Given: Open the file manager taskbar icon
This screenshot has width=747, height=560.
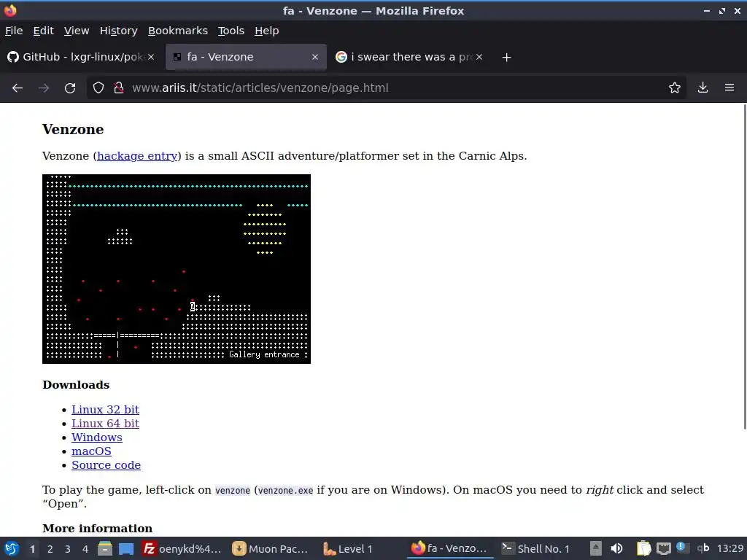Looking at the screenshot, I should pyautogui.click(x=105, y=548).
